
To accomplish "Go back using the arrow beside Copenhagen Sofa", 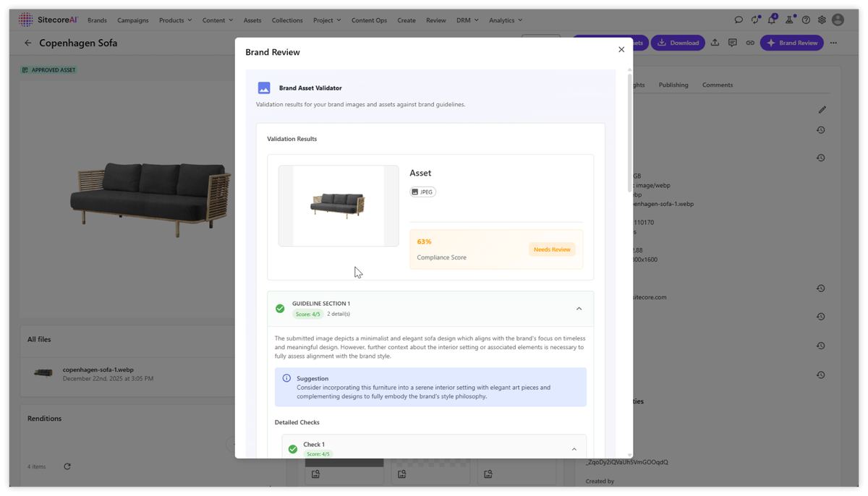I will [28, 43].
